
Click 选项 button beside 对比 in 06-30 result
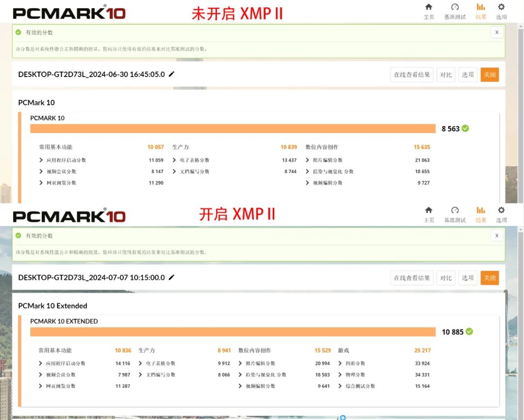(x=468, y=75)
